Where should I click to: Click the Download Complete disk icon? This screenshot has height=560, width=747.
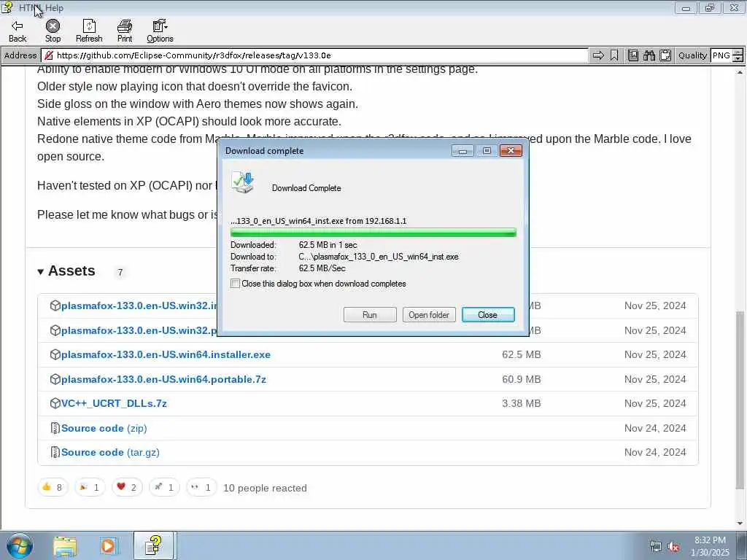point(242,183)
